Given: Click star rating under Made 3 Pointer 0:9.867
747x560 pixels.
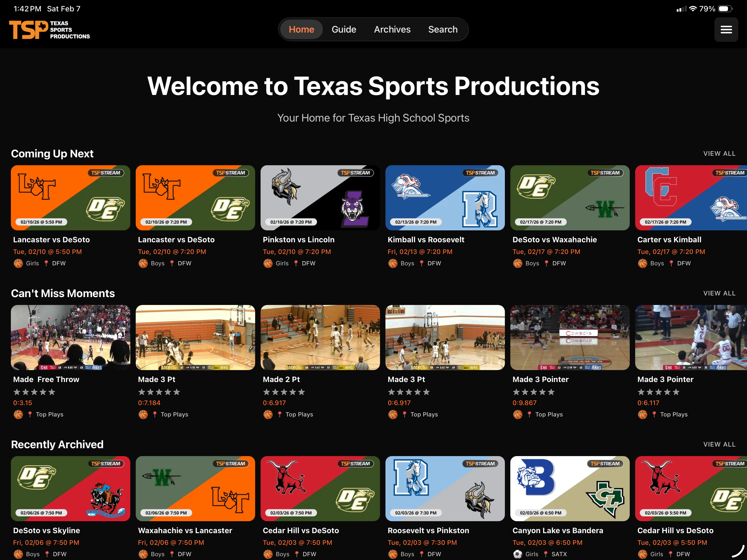Looking at the screenshot, I should click(x=534, y=392).
